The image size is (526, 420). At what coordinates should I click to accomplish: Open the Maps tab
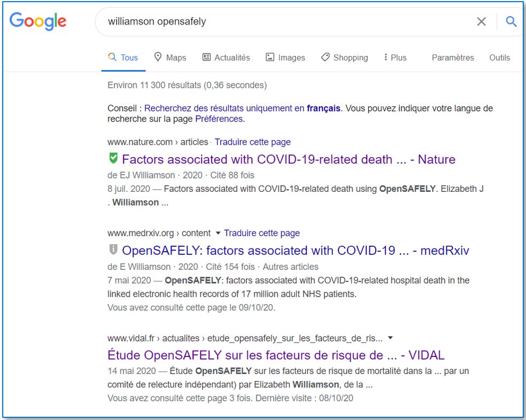coord(170,57)
